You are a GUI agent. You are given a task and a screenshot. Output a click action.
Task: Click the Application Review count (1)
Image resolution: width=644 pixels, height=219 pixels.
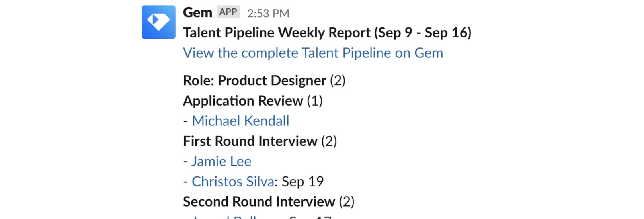314,101
